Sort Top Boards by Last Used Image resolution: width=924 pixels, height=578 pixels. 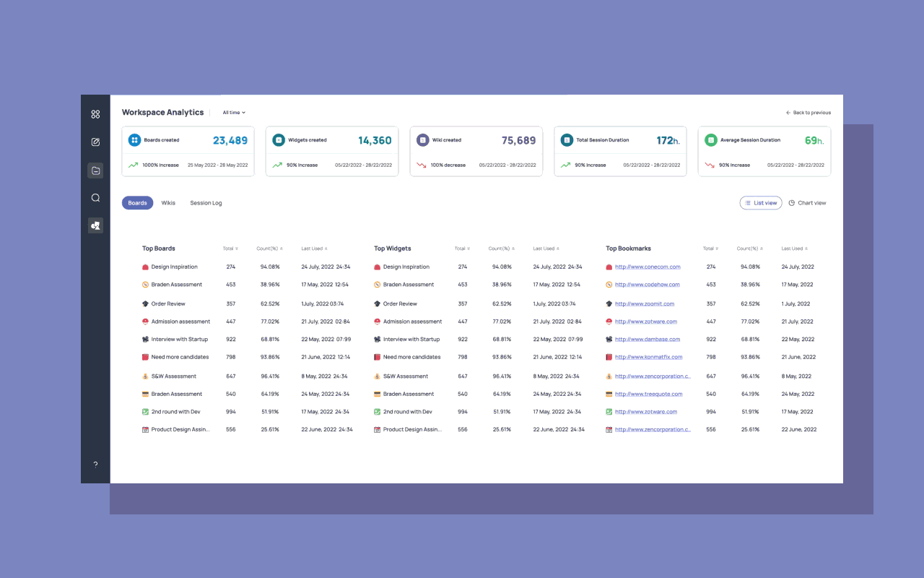pyautogui.click(x=314, y=249)
